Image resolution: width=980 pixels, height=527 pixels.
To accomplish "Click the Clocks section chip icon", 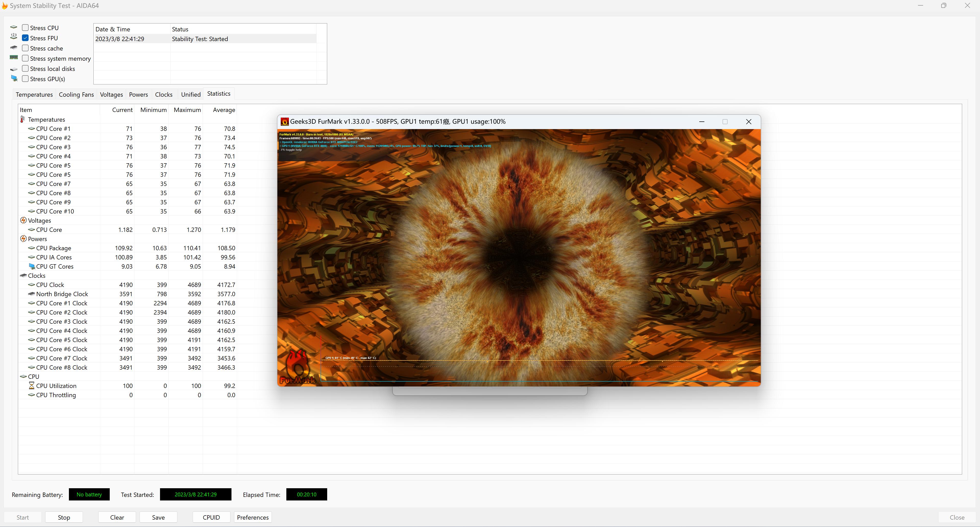I will [23, 275].
